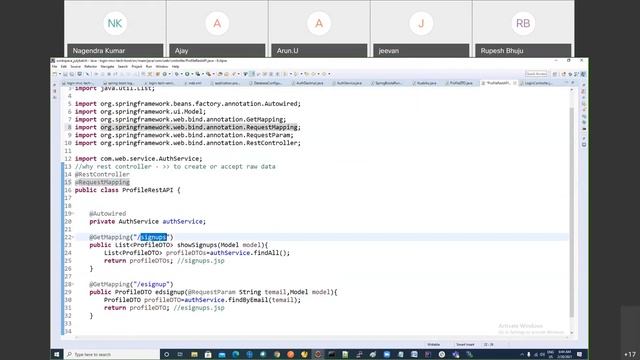Open the Search menu
The image size is (640, 360).
click(123, 67)
